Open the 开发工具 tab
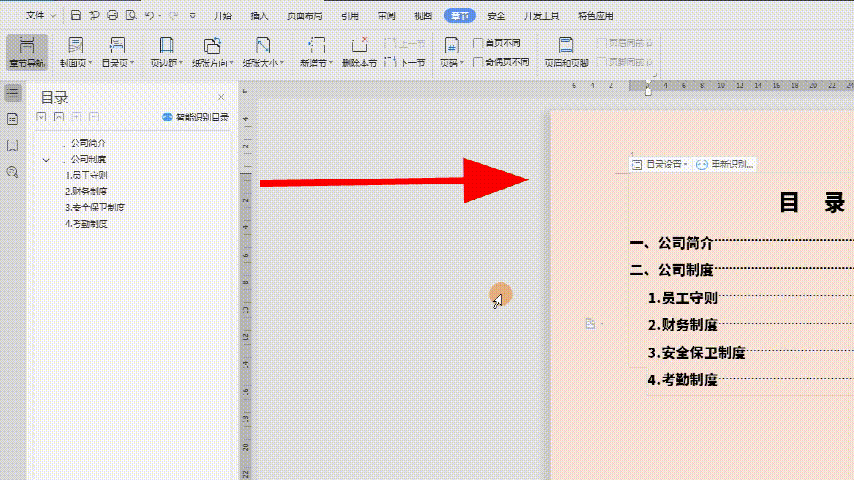 [x=541, y=16]
